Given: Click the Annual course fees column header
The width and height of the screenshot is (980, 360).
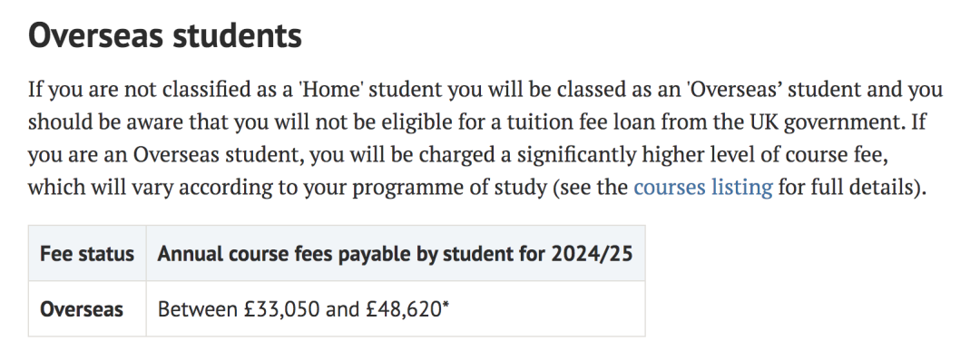Looking at the screenshot, I should click(396, 253).
